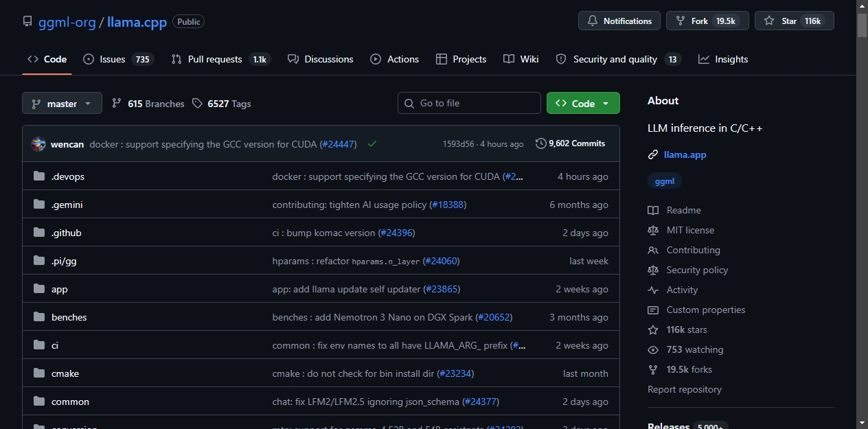Click the ggml topic tag

(665, 181)
